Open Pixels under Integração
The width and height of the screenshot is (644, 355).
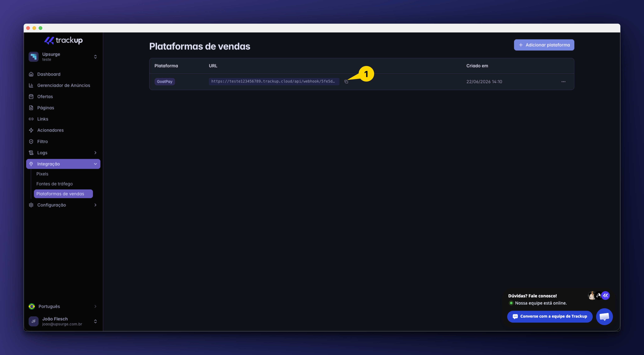(63, 174)
